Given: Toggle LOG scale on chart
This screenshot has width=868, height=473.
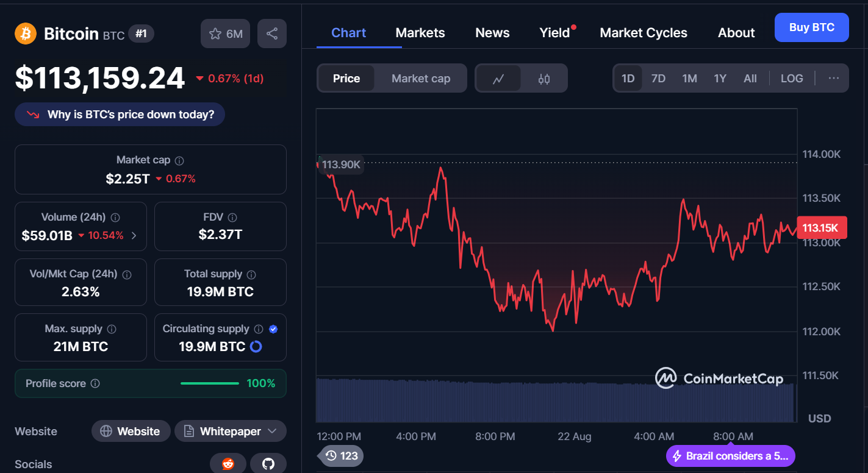Looking at the screenshot, I should (792, 79).
